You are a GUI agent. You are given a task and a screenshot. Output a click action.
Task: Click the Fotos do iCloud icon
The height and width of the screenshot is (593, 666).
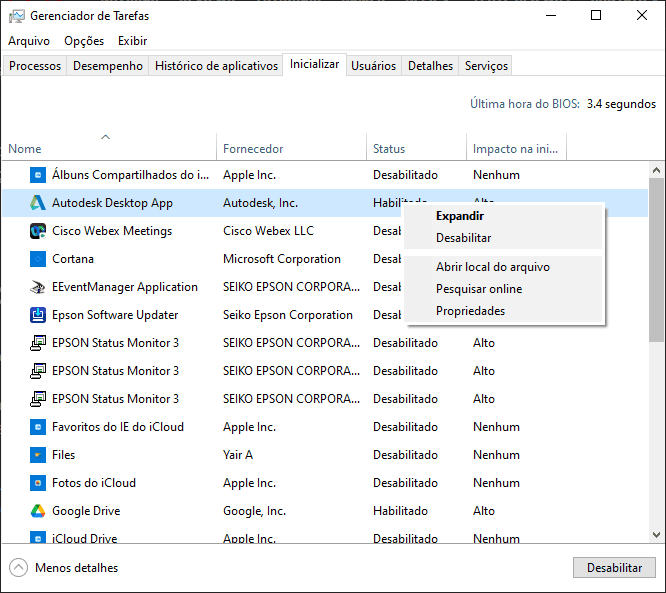[x=38, y=483]
